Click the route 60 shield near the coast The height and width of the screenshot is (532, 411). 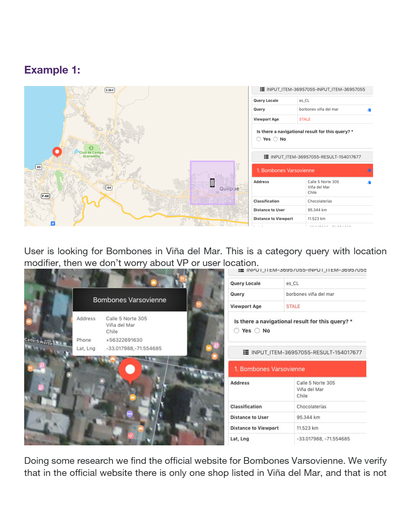(x=39, y=167)
